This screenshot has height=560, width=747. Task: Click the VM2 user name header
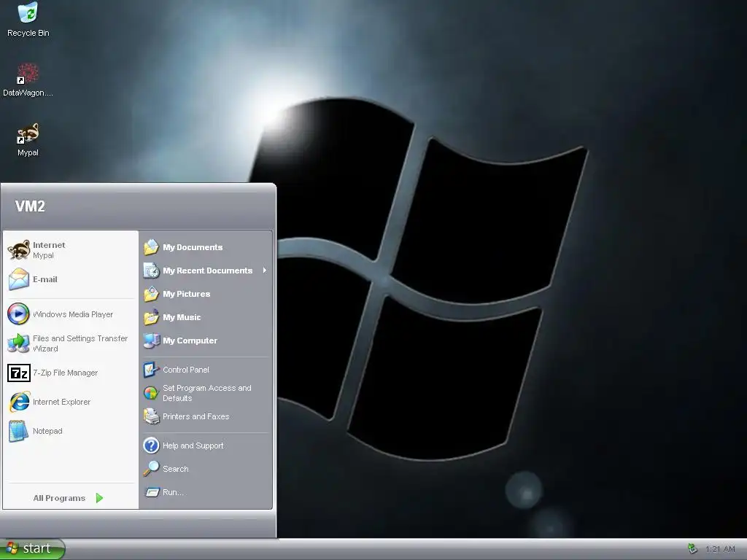click(x=30, y=206)
